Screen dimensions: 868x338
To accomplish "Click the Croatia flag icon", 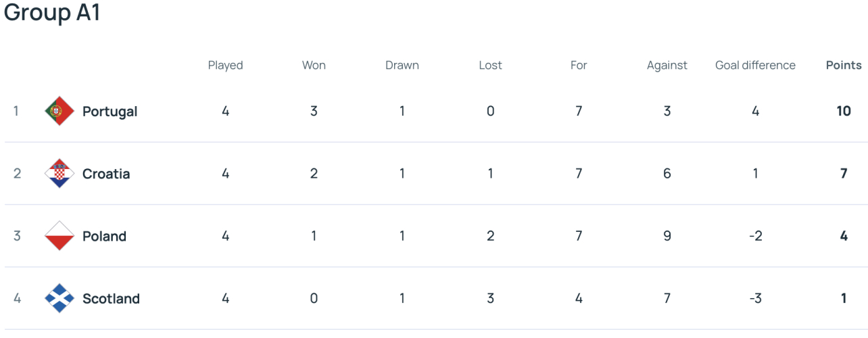I will click(59, 174).
